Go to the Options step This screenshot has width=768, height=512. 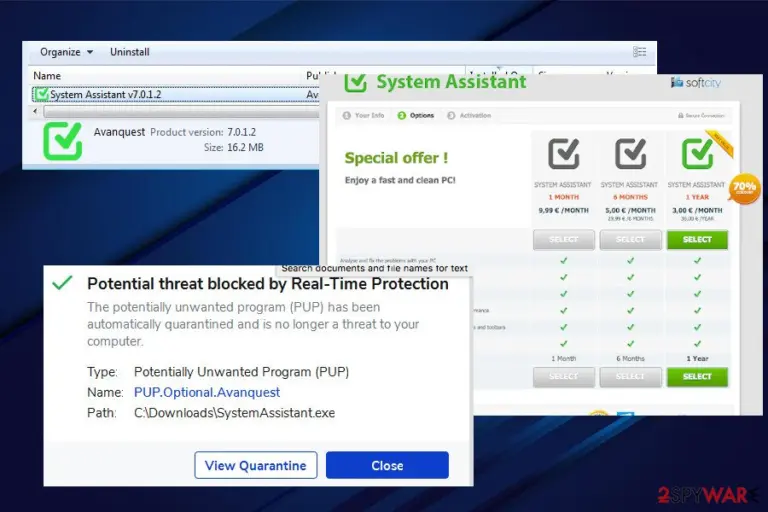[x=416, y=116]
